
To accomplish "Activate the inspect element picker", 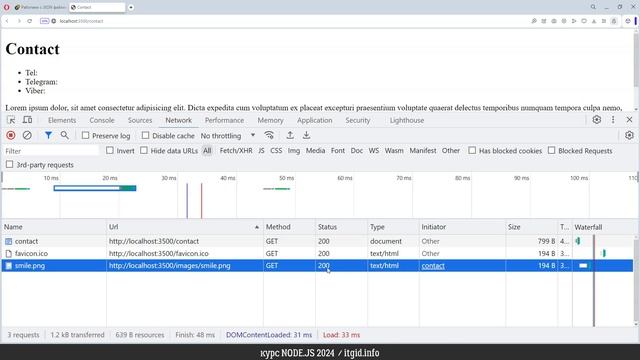I will (11, 120).
